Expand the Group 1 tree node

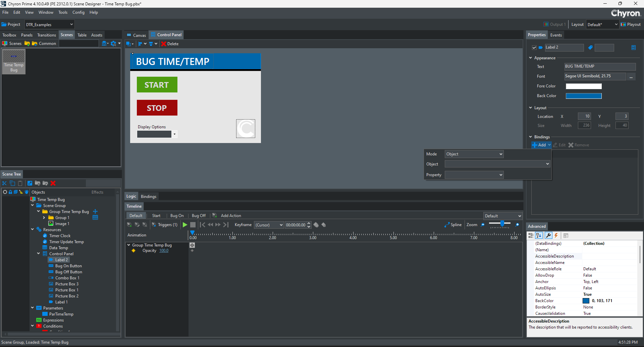click(x=44, y=217)
